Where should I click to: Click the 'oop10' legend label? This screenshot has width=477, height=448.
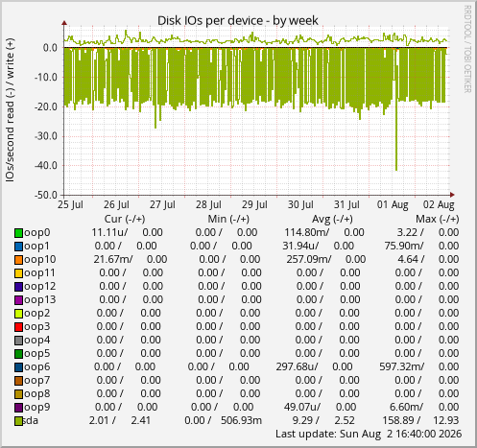pyautogui.click(x=40, y=260)
